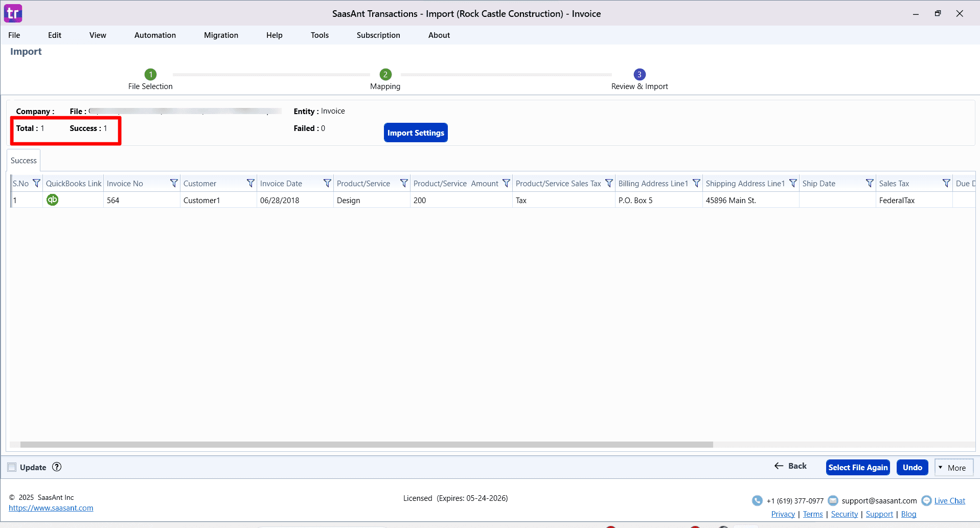Filter the Invoice Date column

click(327, 183)
